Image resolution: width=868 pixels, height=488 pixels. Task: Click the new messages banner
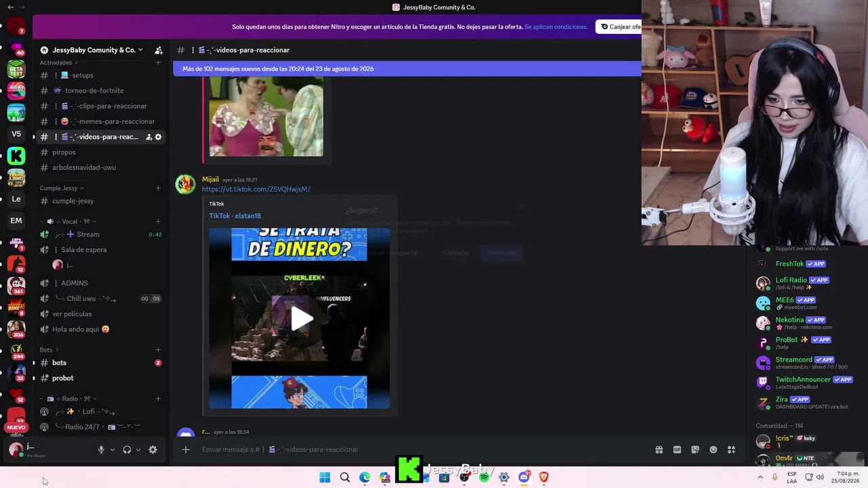click(407, 68)
